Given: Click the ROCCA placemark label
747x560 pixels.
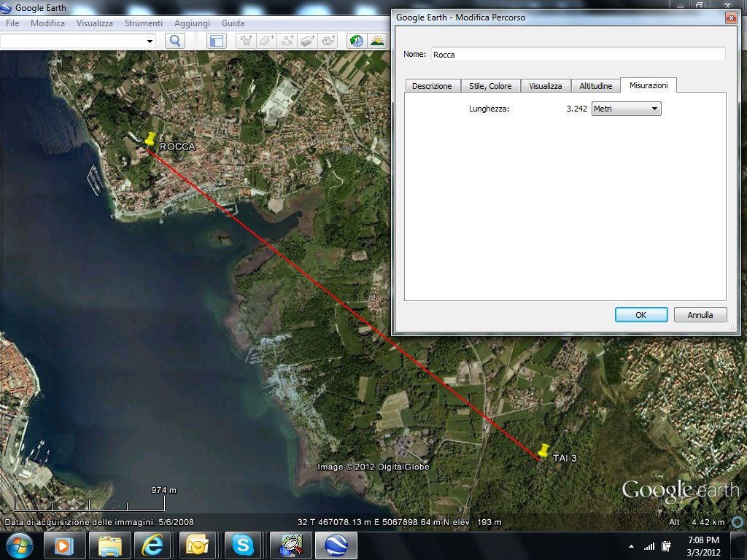Looking at the screenshot, I should coord(178,147).
